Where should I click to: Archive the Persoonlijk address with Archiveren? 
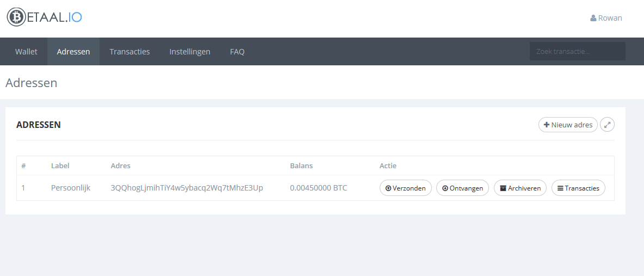pos(520,188)
